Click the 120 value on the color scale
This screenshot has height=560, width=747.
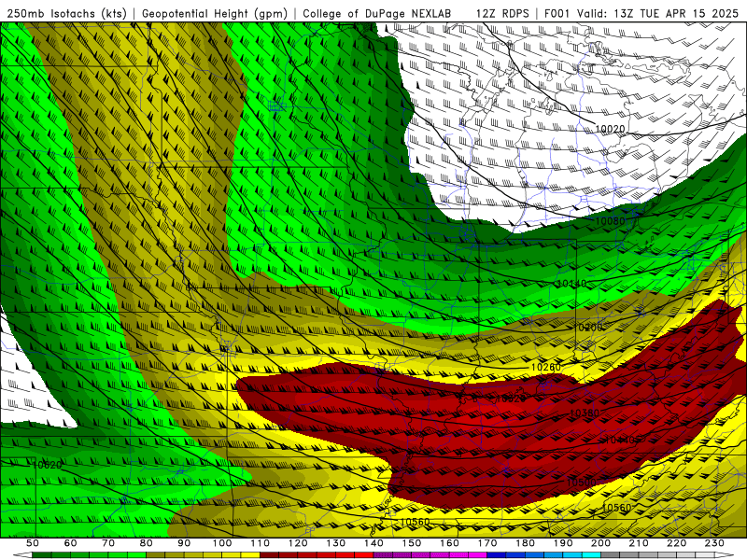(298, 543)
